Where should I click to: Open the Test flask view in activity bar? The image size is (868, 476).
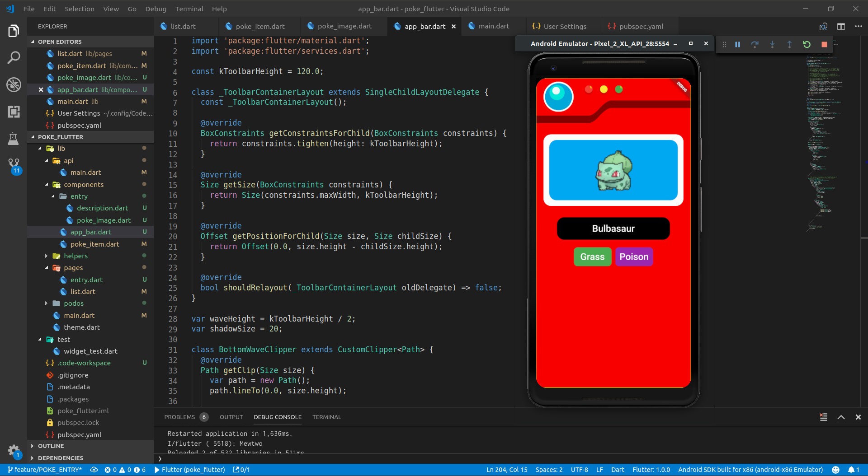click(x=14, y=139)
